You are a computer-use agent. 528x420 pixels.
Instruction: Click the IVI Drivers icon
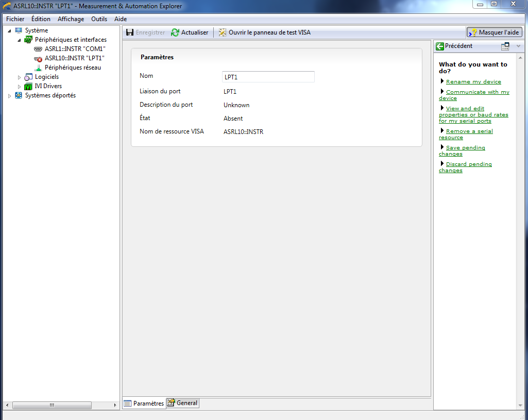(28, 86)
